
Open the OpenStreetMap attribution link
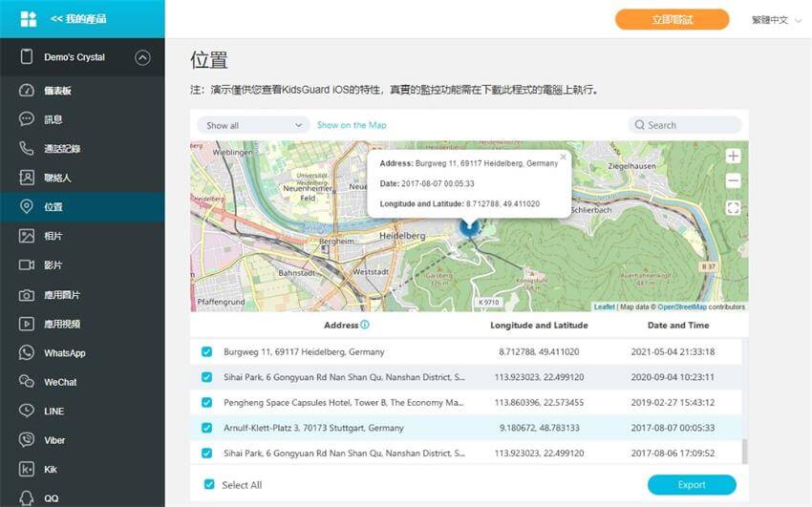682,306
